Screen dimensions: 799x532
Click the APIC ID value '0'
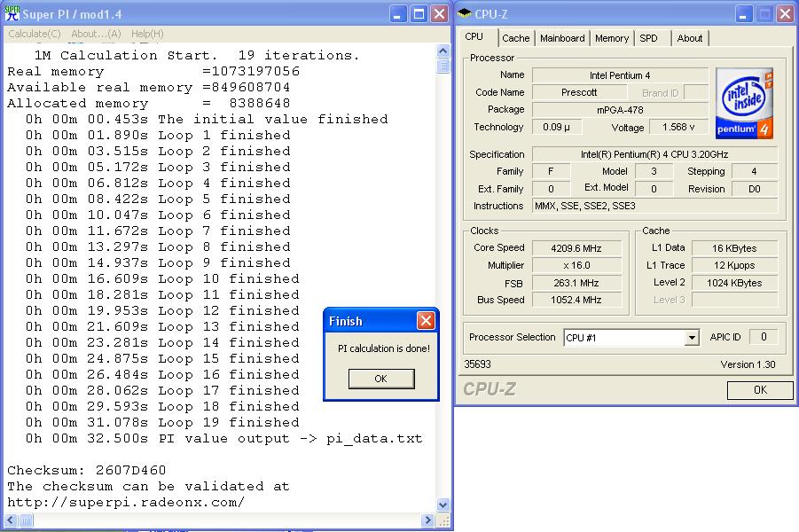pos(764,337)
